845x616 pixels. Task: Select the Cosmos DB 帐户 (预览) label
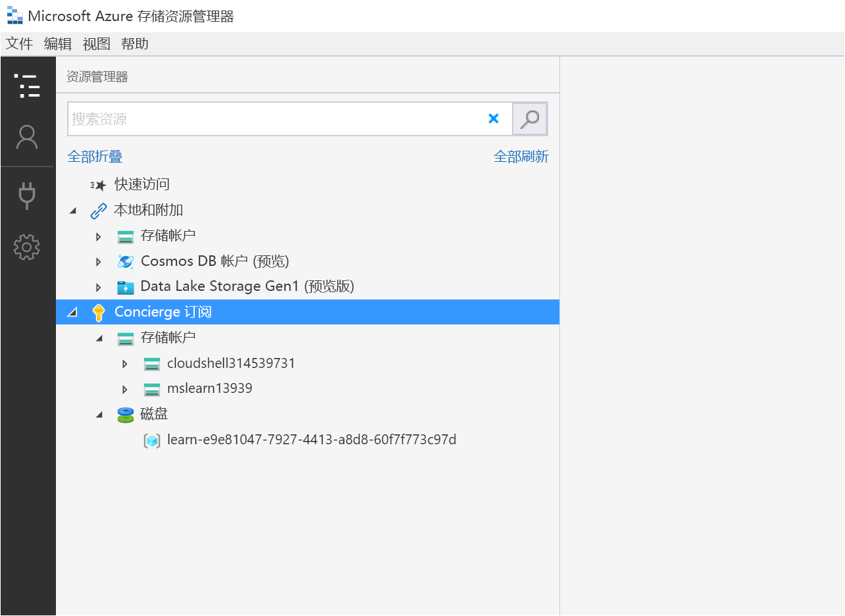click(215, 261)
